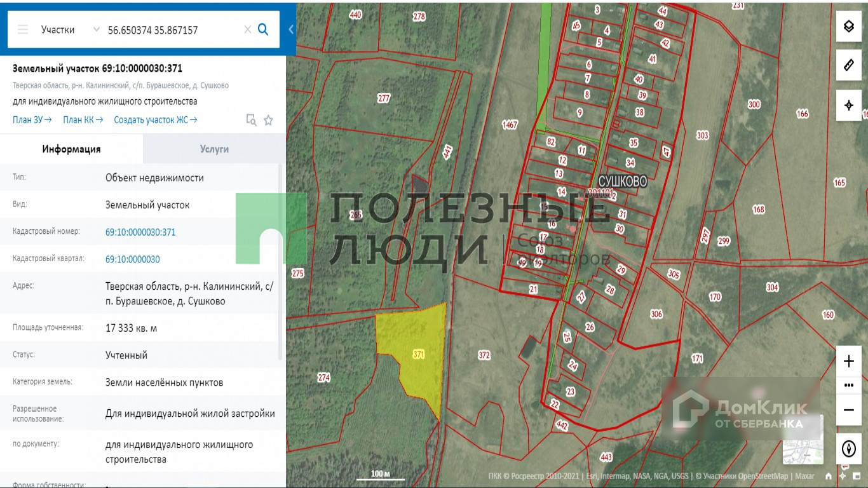Open the Услуги tab
The height and width of the screenshot is (488, 868).
pos(214,149)
